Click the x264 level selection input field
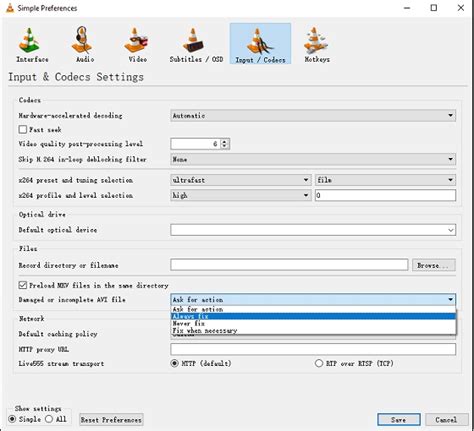Screen dimensions: 474x431 tap(385, 195)
